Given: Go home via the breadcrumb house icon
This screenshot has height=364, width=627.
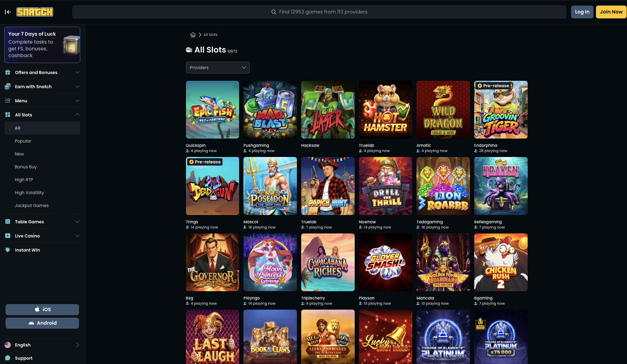Looking at the screenshot, I should (x=193, y=35).
